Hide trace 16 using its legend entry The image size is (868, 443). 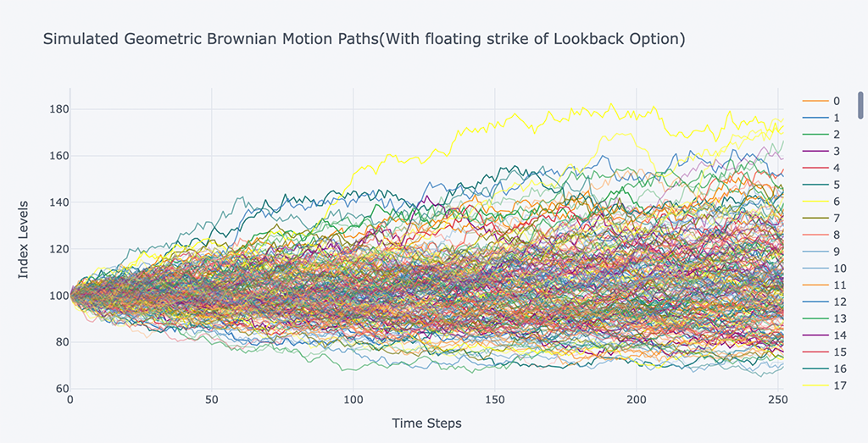[x=839, y=368]
